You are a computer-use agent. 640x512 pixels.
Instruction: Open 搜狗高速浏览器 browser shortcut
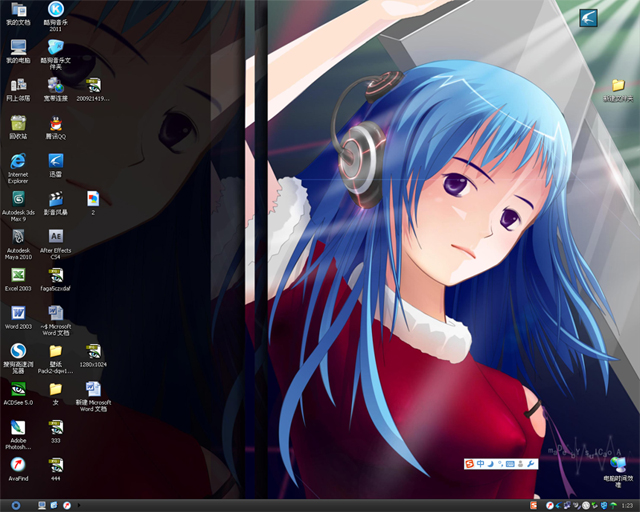pyautogui.click(x=18, y=358)
